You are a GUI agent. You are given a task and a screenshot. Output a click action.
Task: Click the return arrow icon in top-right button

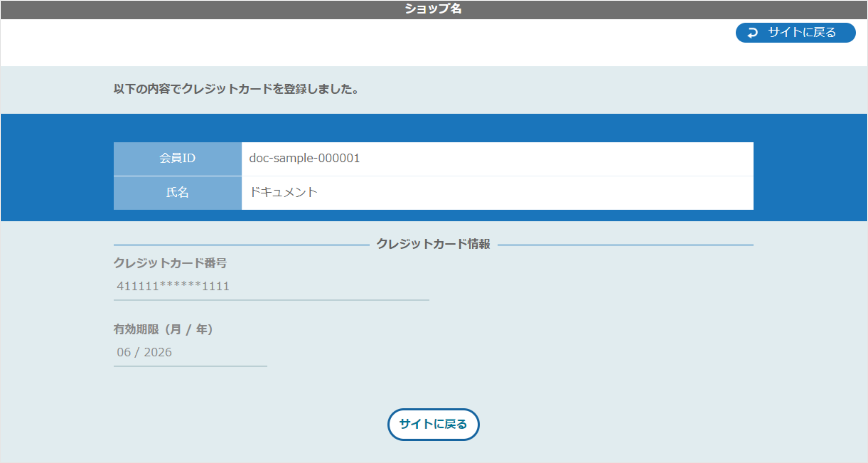point(752,33)
